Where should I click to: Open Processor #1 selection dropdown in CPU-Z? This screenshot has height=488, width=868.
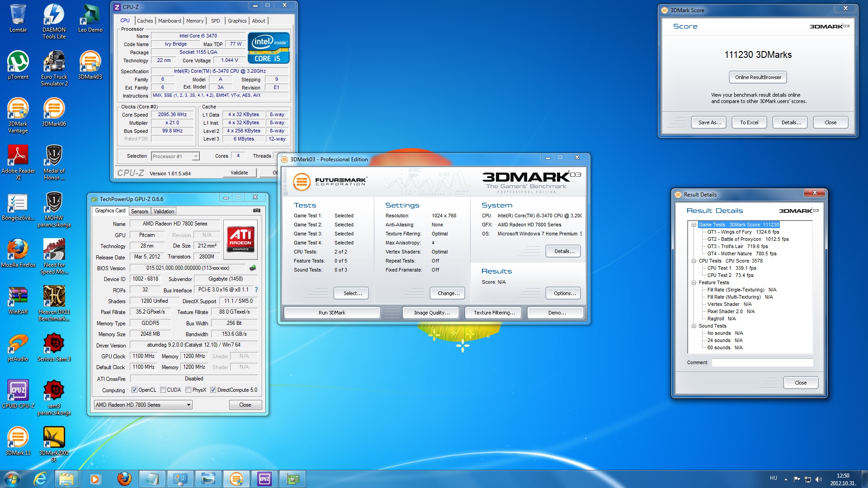pos(175,156)
